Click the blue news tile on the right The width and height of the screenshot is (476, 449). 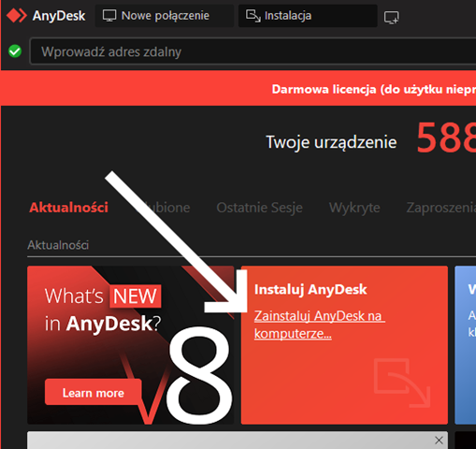[466, 345]
